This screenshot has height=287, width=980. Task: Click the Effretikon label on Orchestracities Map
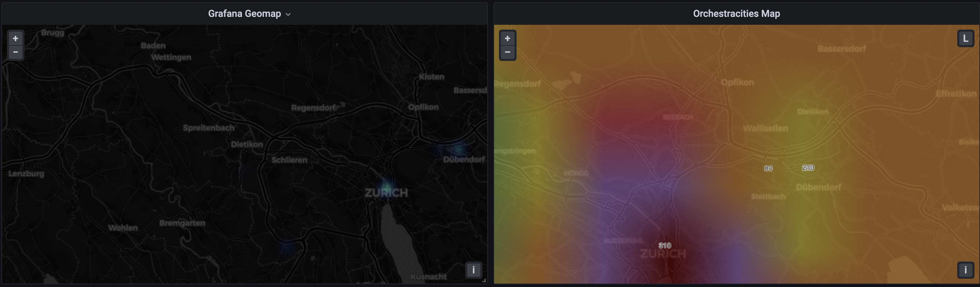956,94
